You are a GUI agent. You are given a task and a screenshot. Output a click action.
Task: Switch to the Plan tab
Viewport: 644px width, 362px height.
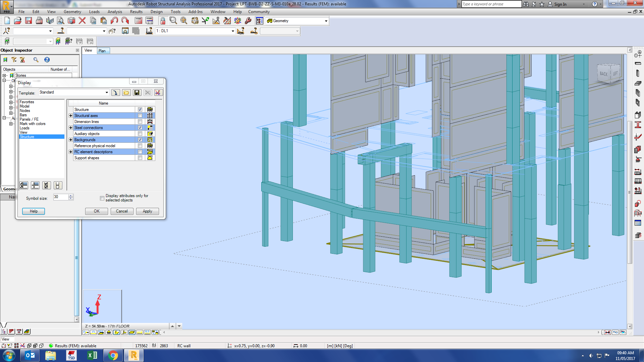(102, 51)
